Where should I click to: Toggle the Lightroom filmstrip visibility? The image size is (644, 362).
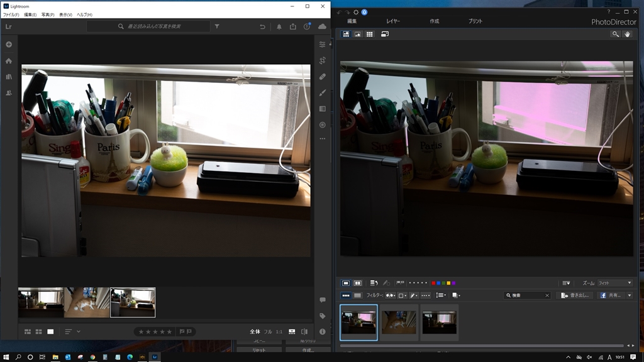pos(292,331)
